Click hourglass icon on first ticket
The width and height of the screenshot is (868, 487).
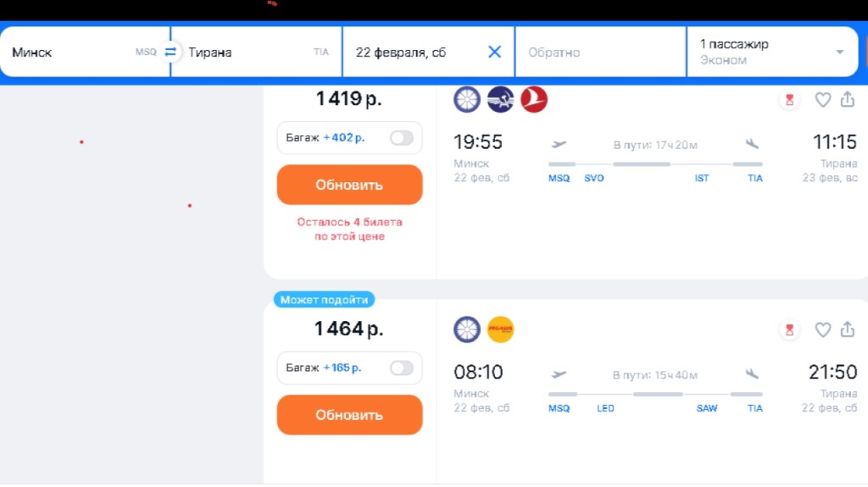point(789,100)
